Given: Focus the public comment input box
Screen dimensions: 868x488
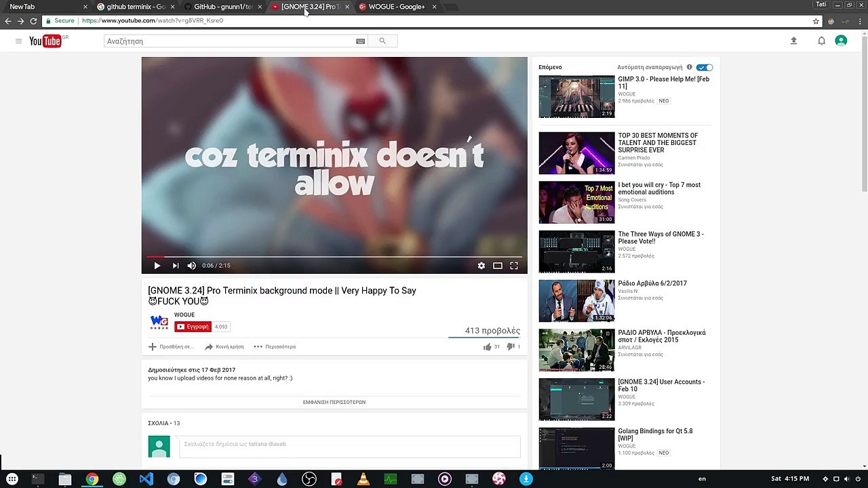Looking at the screenshot, I should (350, 446).
